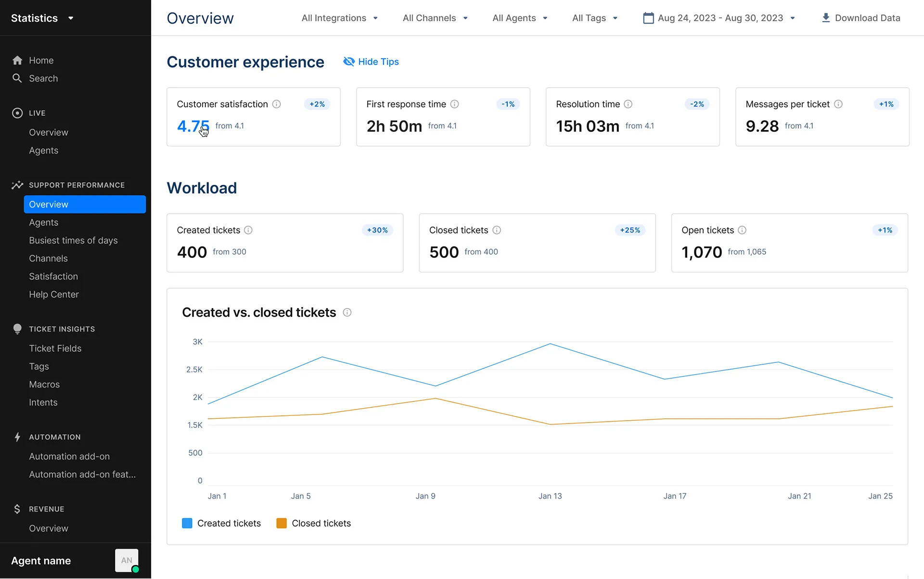The image size is (924, 579).
Task: Click the AN agent avatar
Action: [x=127, y=560]
